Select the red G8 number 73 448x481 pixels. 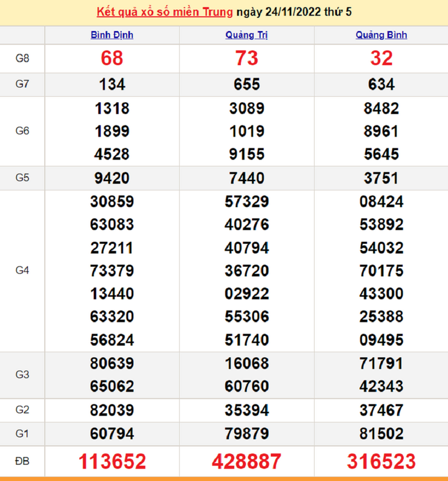coord(246,58)
